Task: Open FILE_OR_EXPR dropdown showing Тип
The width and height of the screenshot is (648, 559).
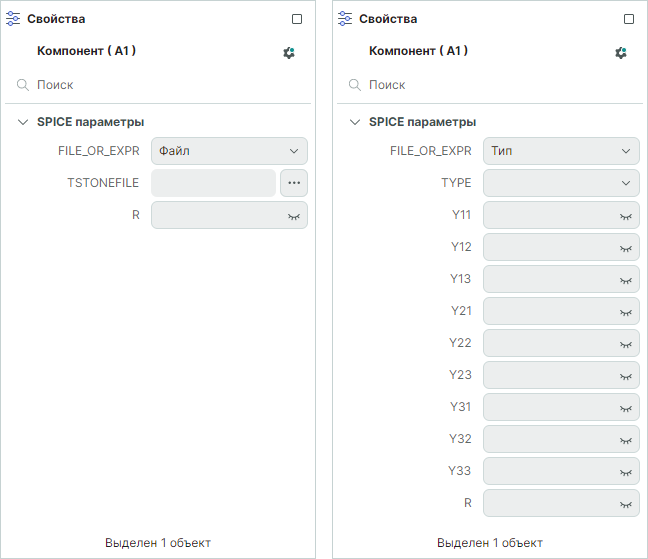Action: click(x=561, y=151)
